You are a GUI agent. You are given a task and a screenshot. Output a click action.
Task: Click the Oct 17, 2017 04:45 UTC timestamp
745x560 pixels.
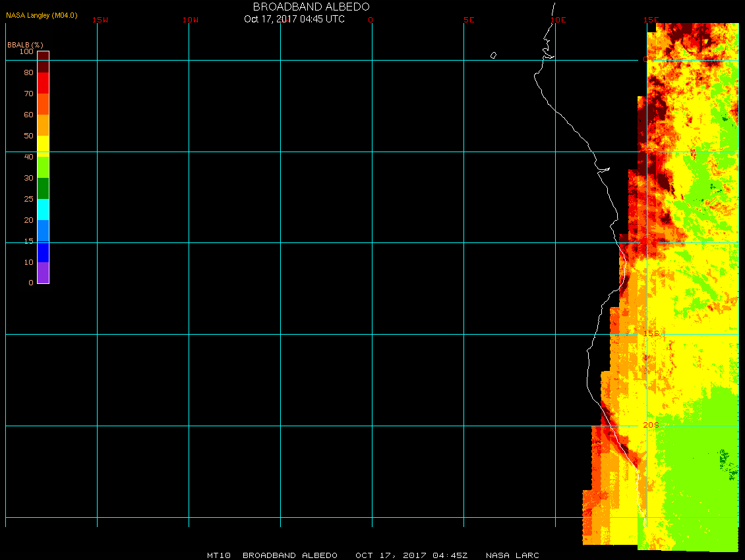[294, 19]
